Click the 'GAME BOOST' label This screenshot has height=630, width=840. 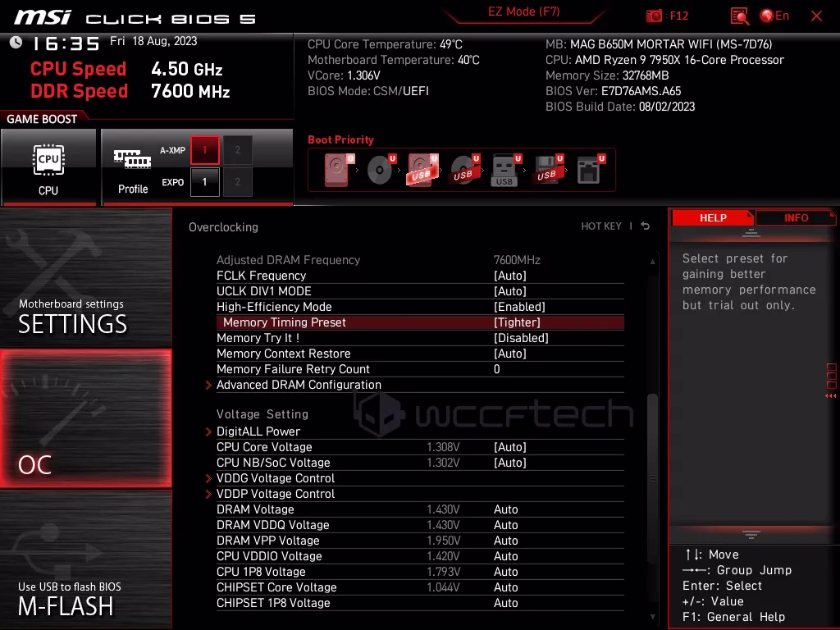click(x=42, y=119)
